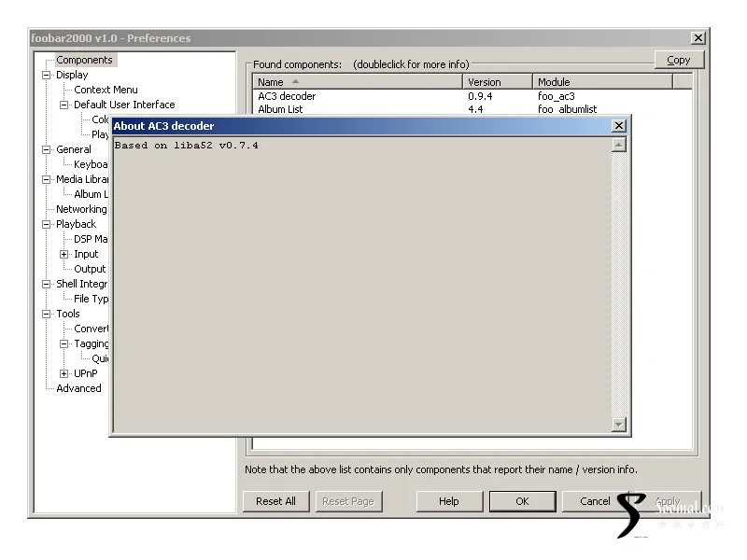Click the Reset Page button
Image resolution: width=747 pixels, height=560 pixels.
coord(348,501)
